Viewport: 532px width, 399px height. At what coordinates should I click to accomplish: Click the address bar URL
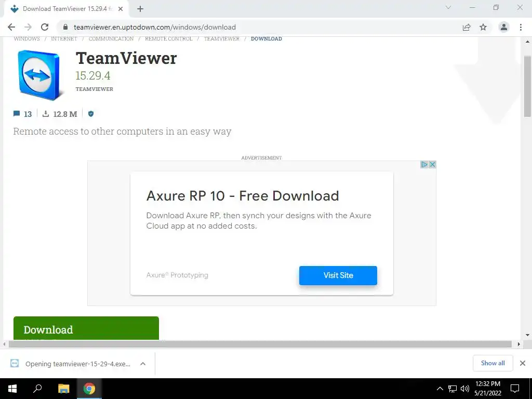[155, 27]
